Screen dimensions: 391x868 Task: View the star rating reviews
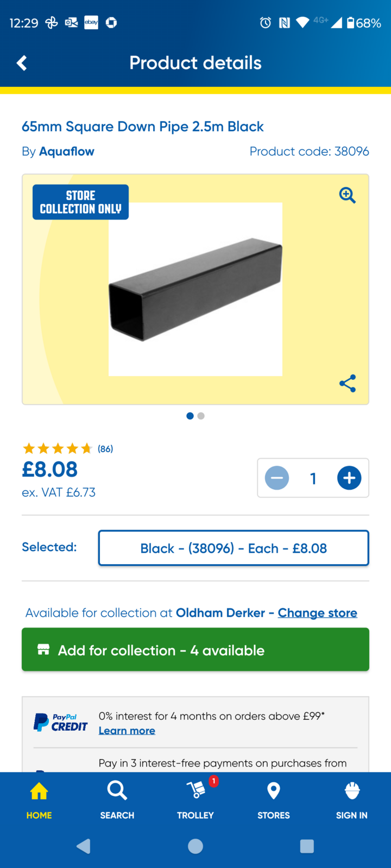[x=67, y=449]
